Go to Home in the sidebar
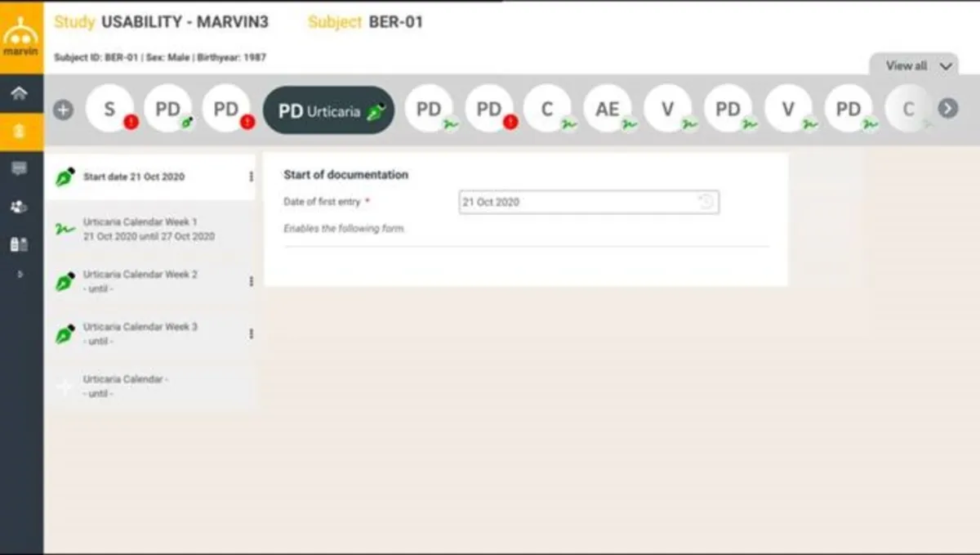The width and height of the screenshot is (980, 555). [20, 93]
